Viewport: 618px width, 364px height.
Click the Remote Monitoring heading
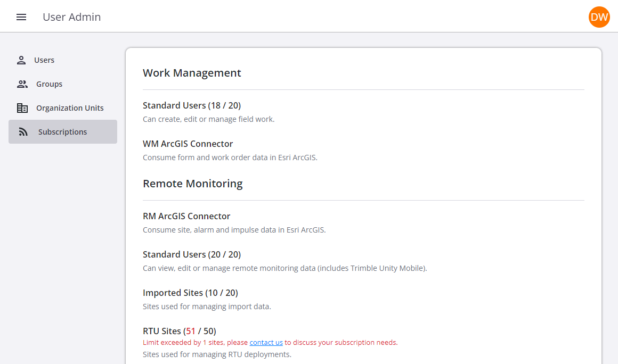coord(192,184)
